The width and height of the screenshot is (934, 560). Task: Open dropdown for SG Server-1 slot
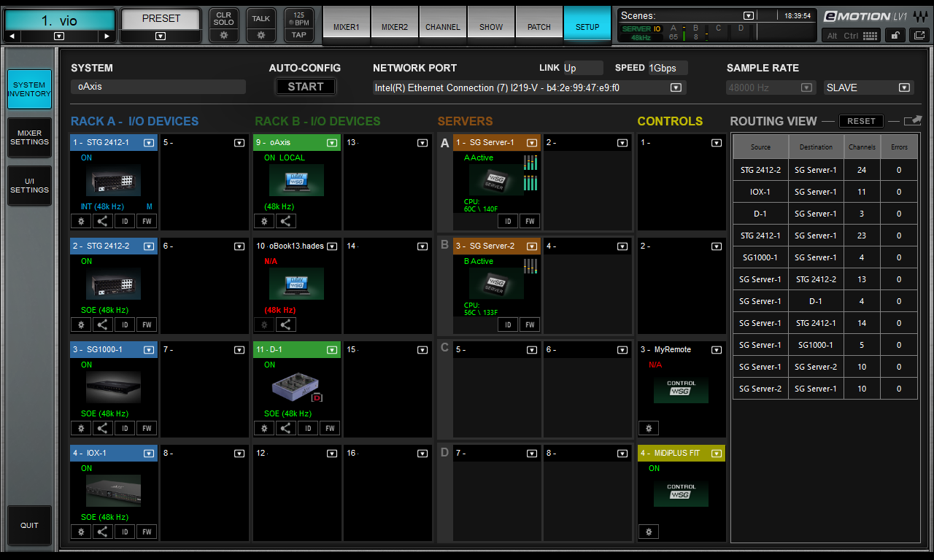pyautogui.click(x=532, y=143)
